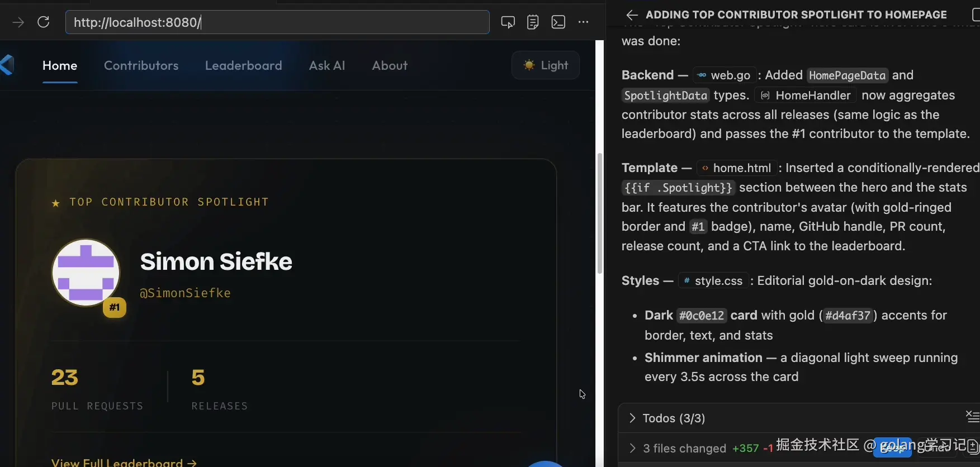
Task: Reload the localhost page
Action: click(44, 22)
